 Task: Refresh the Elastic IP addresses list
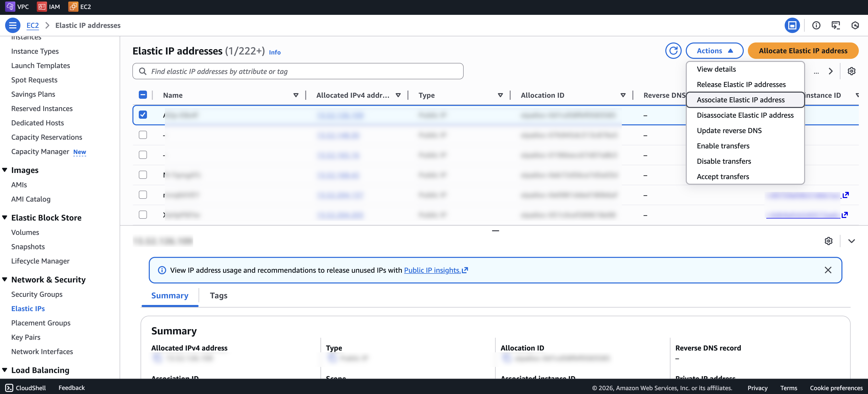pos(673,51)
